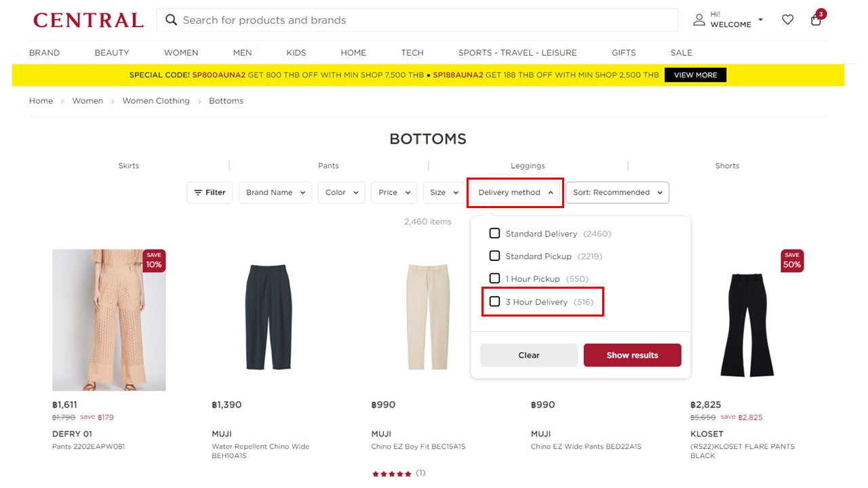Switch to the Leggings category tab
This screenshot has width=868, height=488.
tap(528, 165)
